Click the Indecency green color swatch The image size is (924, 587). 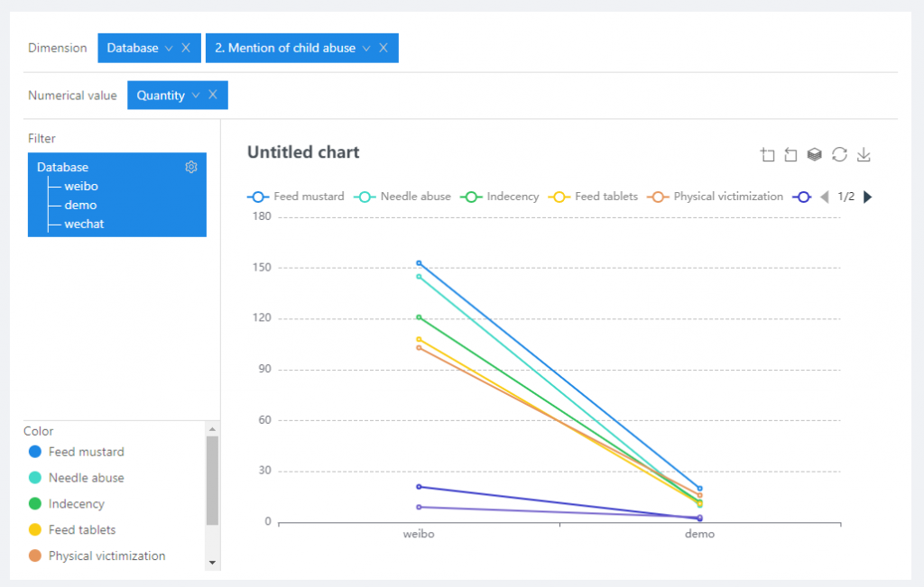(x=35, y=504)
